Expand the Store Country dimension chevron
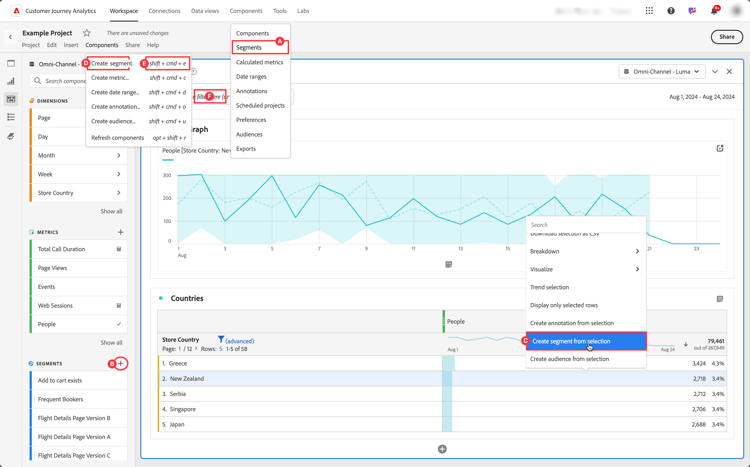This screenshot has height=467, width=750. [119, 193]
